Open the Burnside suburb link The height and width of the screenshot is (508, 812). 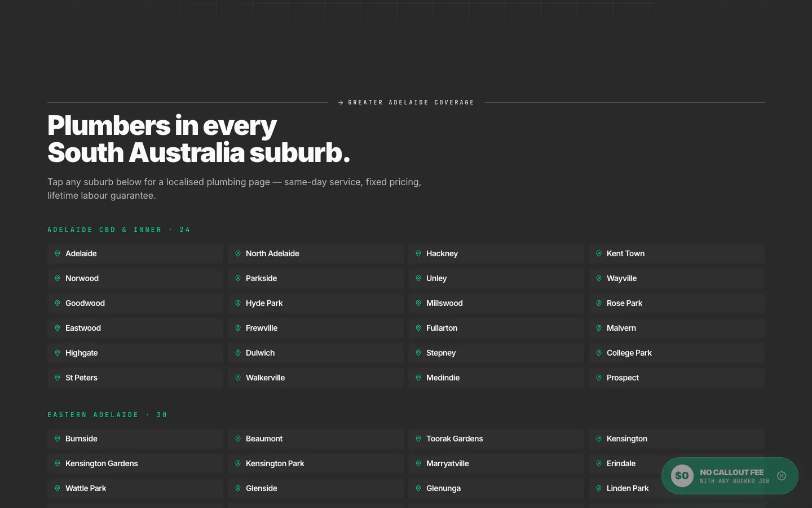tap(135, 439)
